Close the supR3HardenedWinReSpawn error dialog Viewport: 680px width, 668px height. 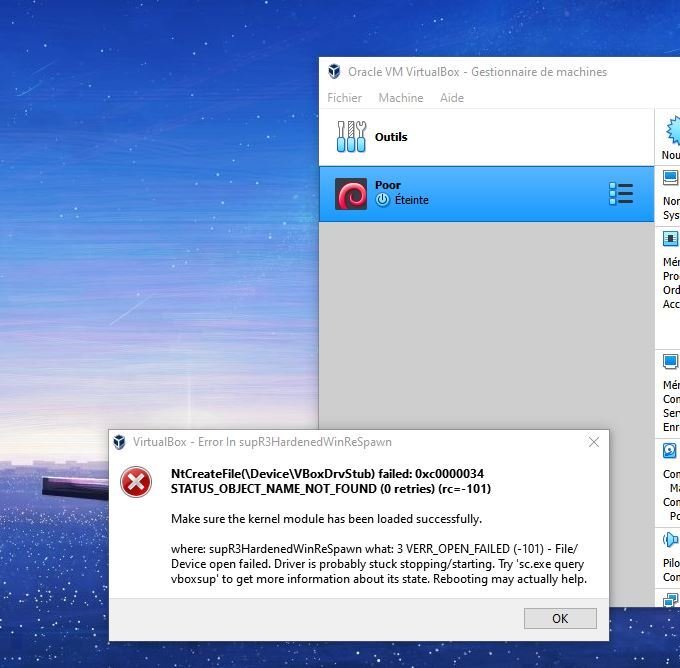[594, 442]
